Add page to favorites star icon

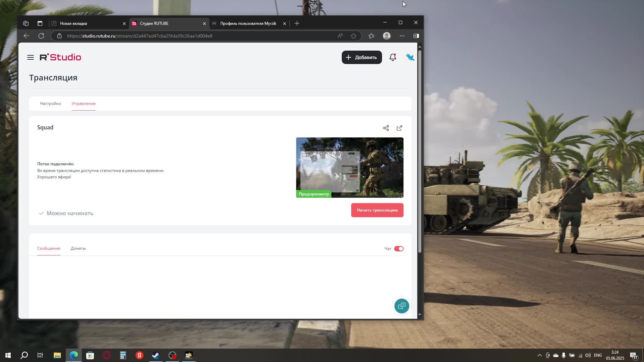[354, 36]
